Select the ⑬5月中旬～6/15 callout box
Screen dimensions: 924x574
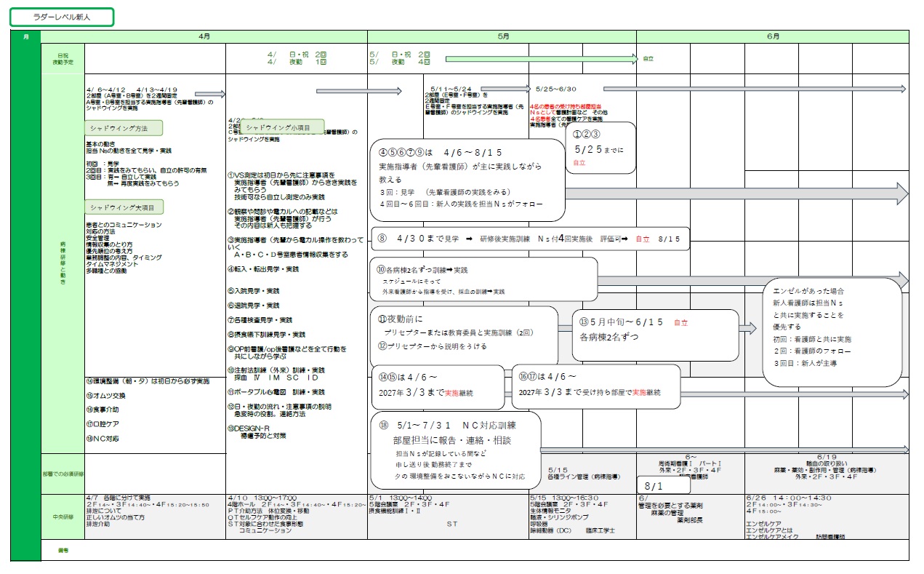655,335
